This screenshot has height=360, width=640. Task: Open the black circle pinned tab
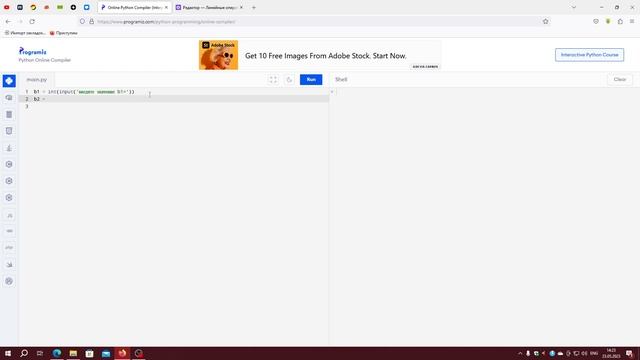tap(73, 7)
